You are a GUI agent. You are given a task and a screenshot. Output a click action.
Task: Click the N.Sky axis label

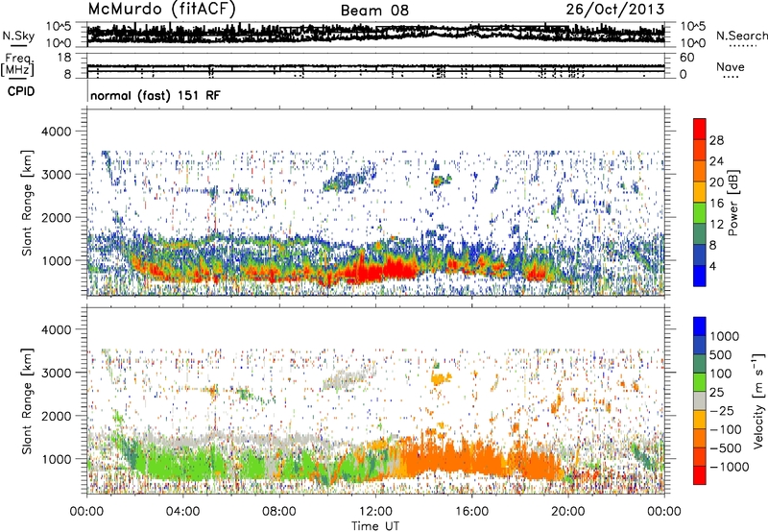18,36
